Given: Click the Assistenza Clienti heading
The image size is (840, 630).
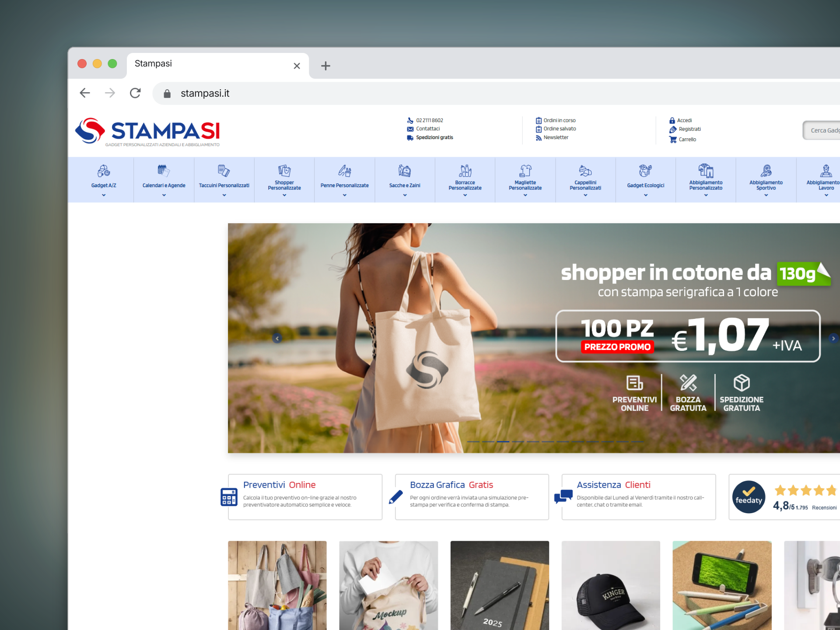Looking at the screenshot, I should [613, 485].
